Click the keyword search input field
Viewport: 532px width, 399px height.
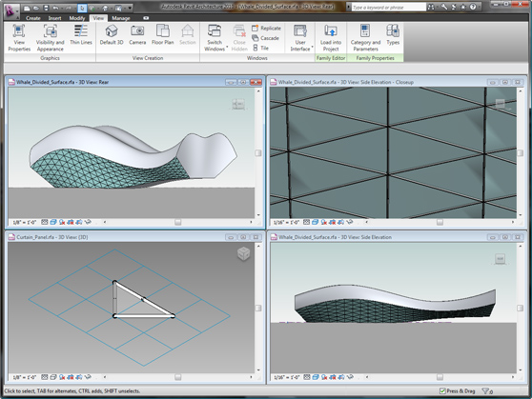[388, 7]
